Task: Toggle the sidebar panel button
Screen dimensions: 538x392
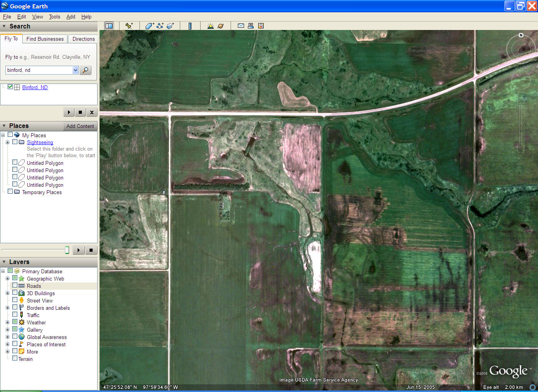Action: click(x=109, y=26)
